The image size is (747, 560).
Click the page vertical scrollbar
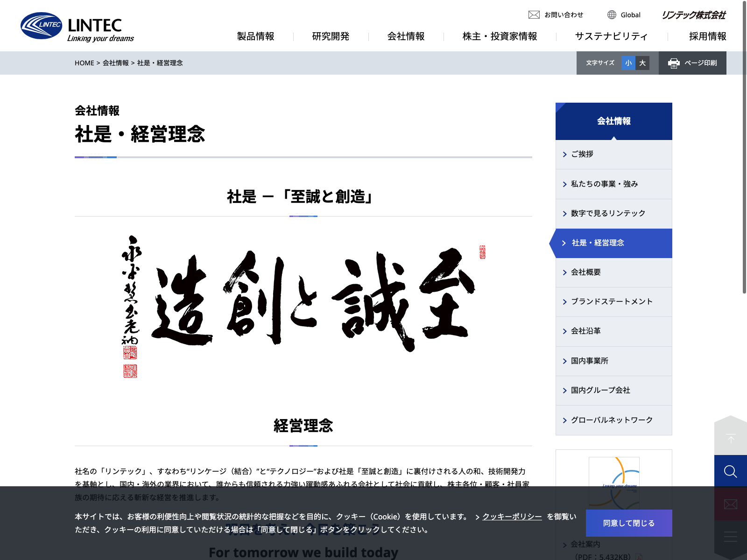[744, 147]
